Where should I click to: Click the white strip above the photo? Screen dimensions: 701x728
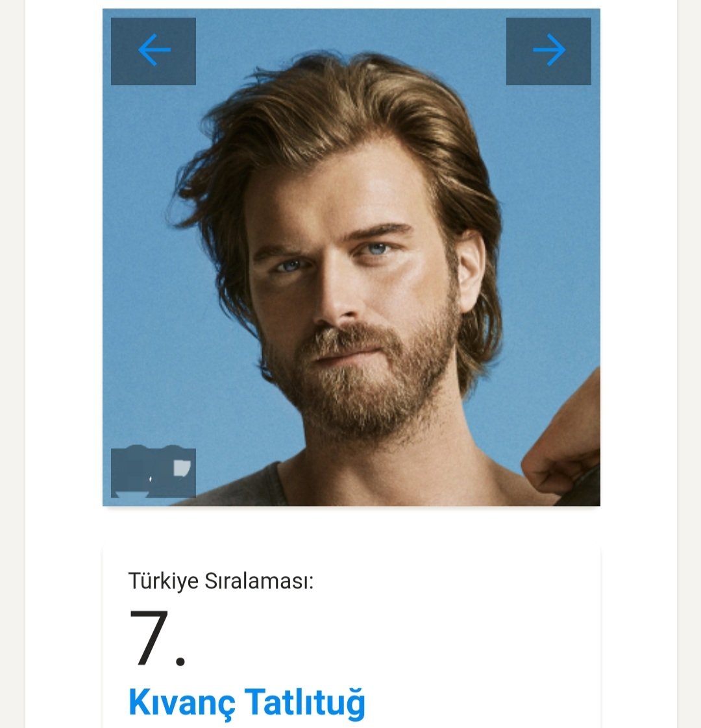(x=351, y=4)
